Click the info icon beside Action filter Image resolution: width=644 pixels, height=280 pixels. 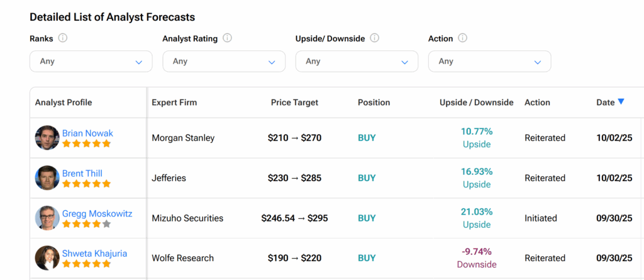[x=462, y=38]
